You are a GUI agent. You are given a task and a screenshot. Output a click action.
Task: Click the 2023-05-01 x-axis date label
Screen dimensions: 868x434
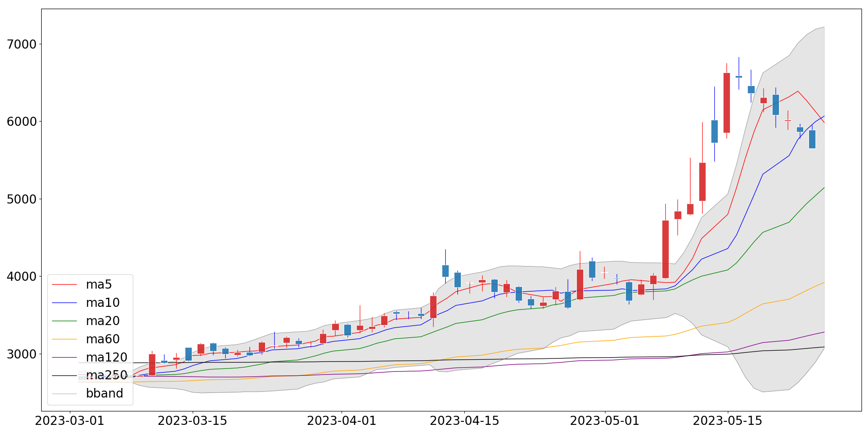point(605,421)
